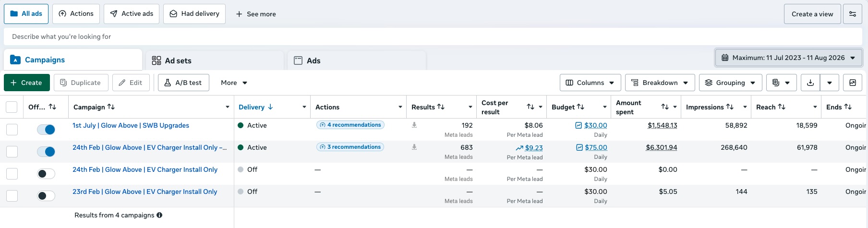Click the Duplicate button
This screenshot has width=868, height=228.
coord(81,83)
